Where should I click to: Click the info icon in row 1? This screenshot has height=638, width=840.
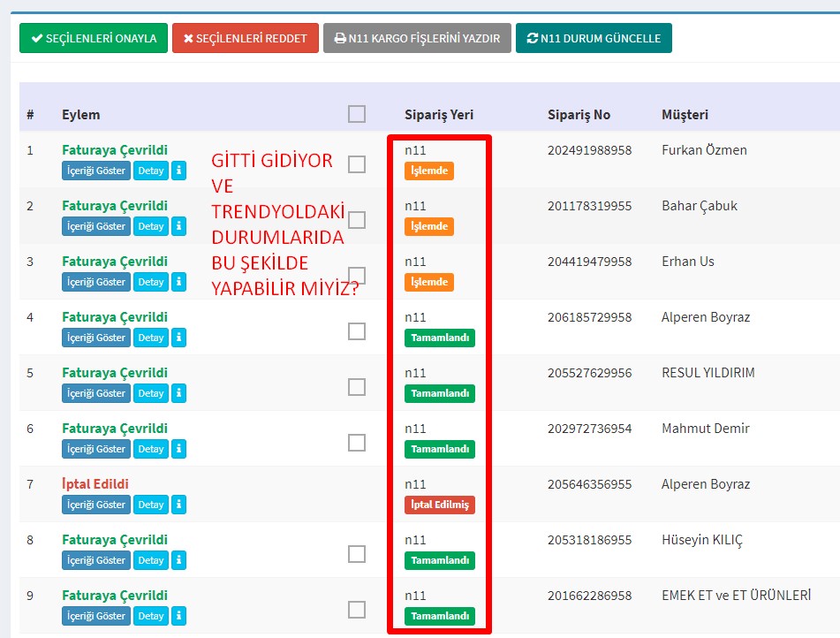click(178, 171)
